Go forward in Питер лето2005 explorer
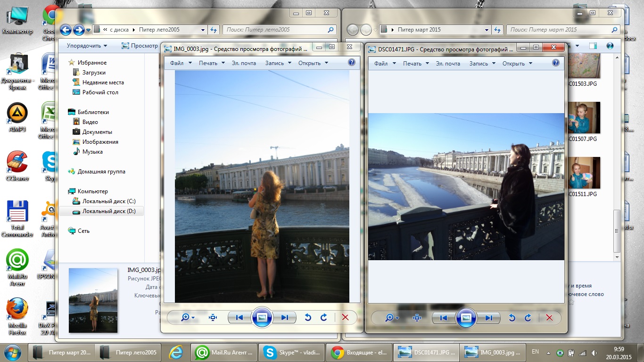 coord(79,30)
